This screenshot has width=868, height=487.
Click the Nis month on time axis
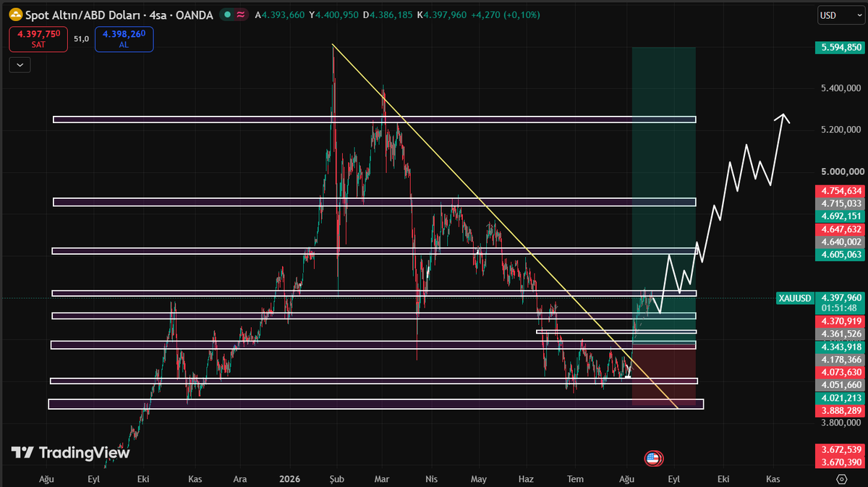tap(432, 479)
